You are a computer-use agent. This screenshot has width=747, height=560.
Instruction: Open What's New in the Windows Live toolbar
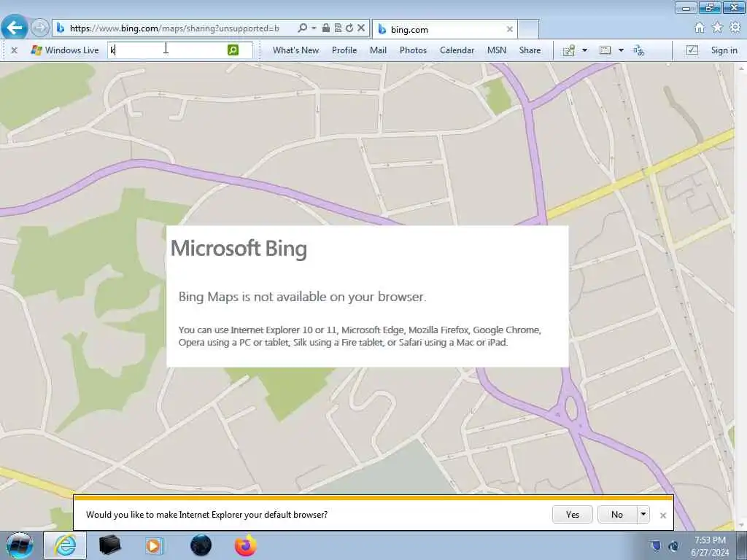pos(296,50)
